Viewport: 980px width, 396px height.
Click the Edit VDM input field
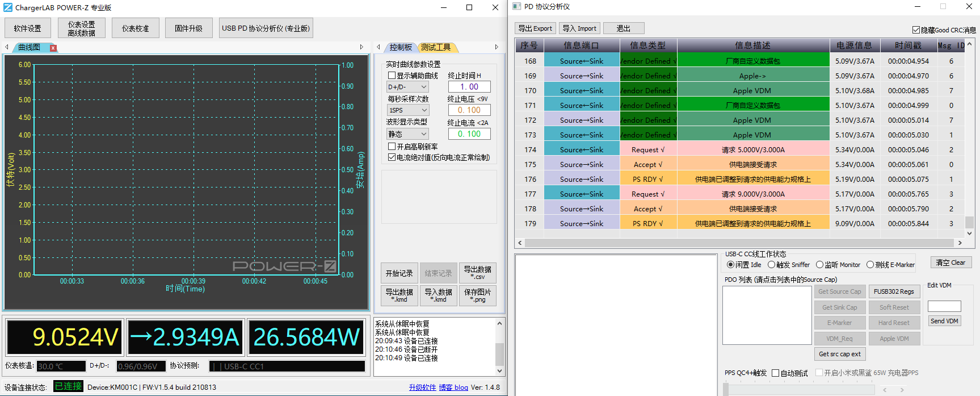tap(944, 306)
